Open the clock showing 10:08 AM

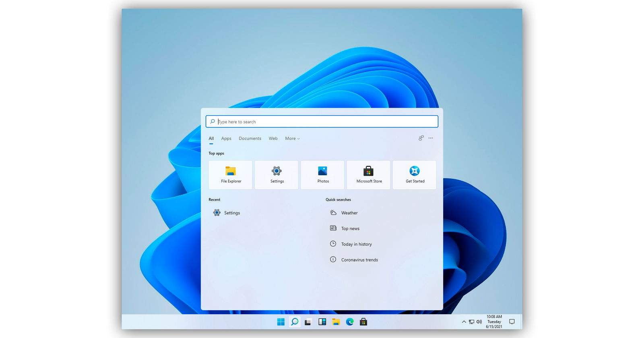(x=494, y=322)
